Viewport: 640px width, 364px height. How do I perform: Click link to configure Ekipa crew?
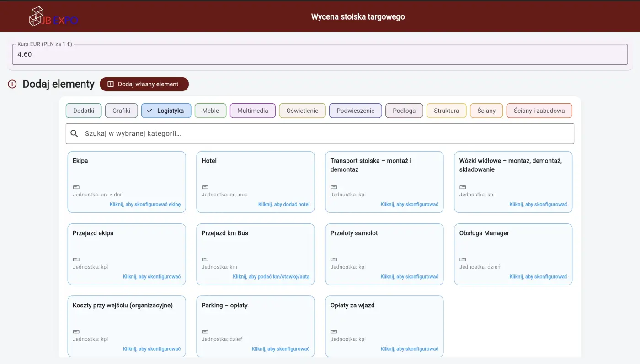[x=145, y=205]
